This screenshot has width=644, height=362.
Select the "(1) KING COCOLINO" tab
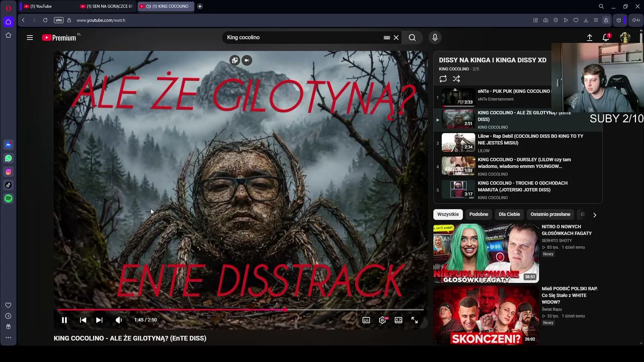(166, 6)
